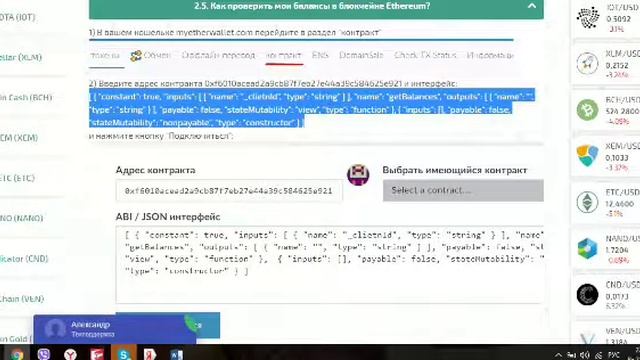Open Skype from the taskbar
Image resolution: width=640 pixels, height=360 pixels.
[123, 354]
